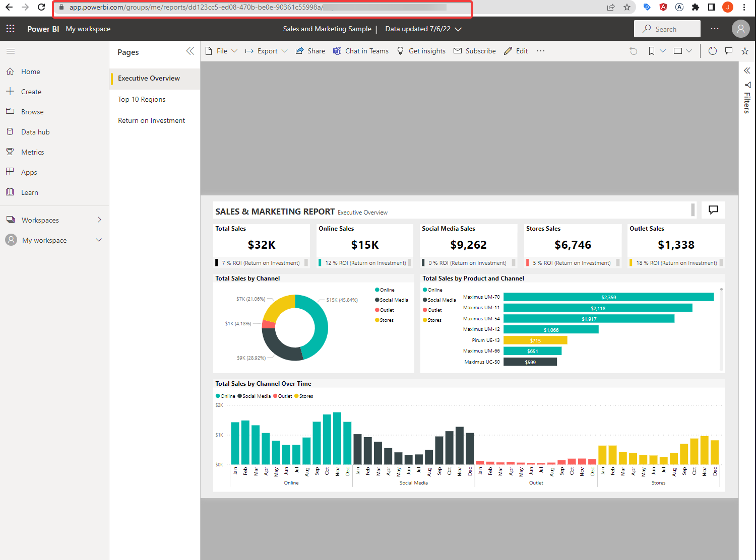Open the user account avatar
756x560 pixels.
pyautogui.click(x=740, y=29)
